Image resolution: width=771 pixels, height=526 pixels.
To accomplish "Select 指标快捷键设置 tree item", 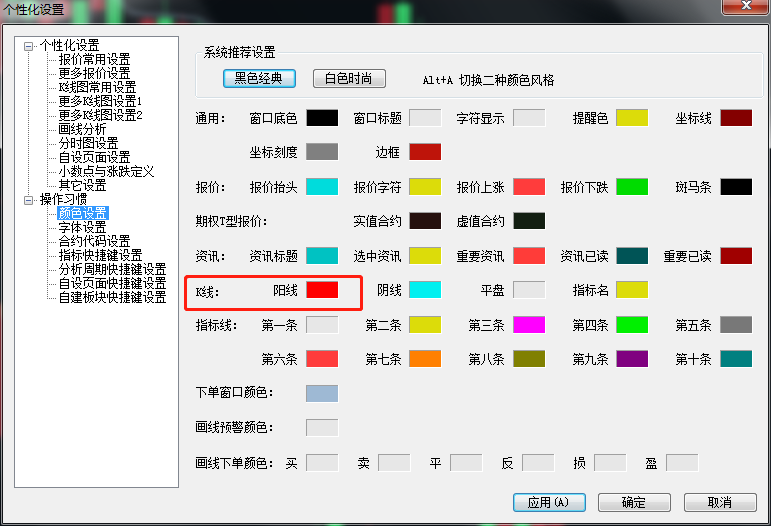I will (x=100, y=256).
